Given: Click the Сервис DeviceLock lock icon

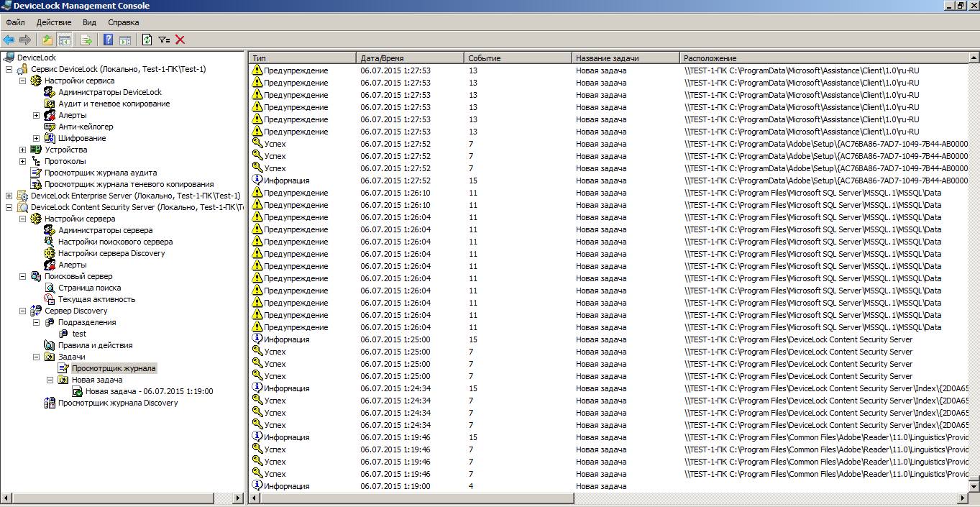Looking at the screenshot, I should [22, 69].
